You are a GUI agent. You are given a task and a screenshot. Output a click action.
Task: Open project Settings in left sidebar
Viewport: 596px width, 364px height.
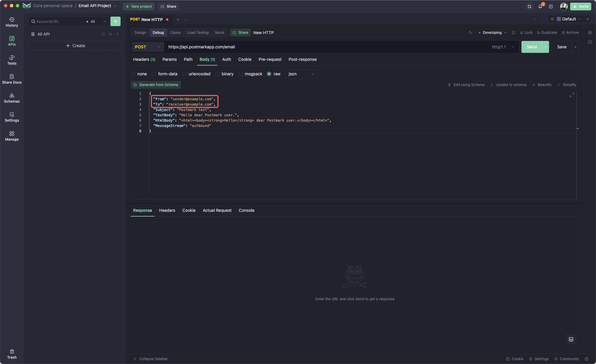12,117
